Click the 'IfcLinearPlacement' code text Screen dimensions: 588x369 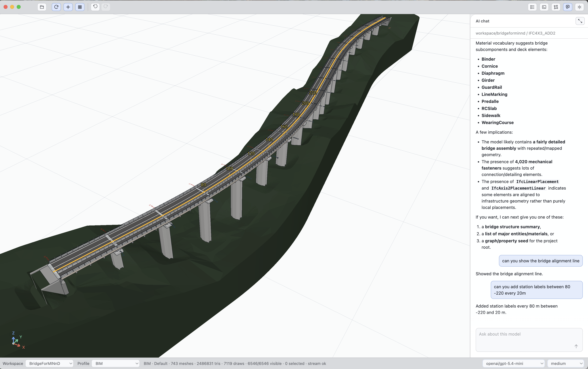pos(537,182)
